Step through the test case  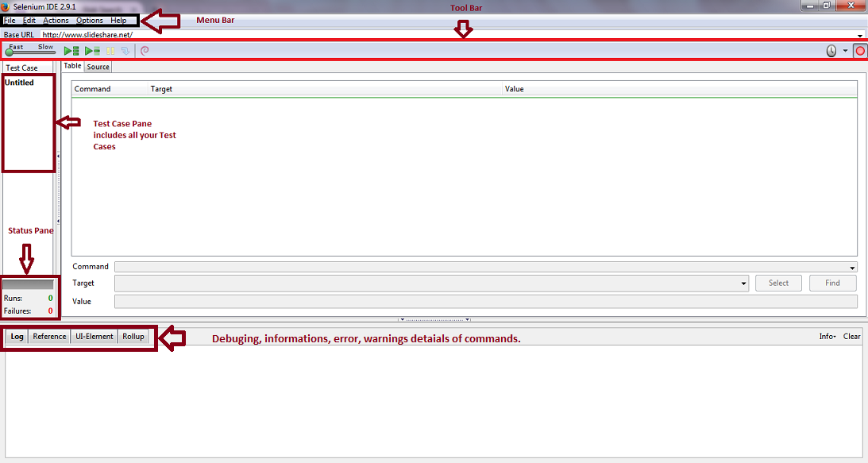coord(125,50)
